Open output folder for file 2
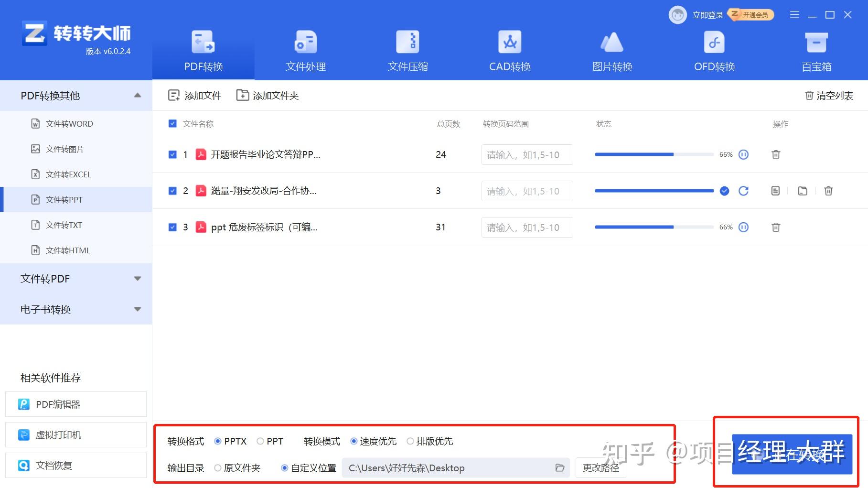This screenshot has height=488, width=868. pyautogui.click(x=803, y=191)
